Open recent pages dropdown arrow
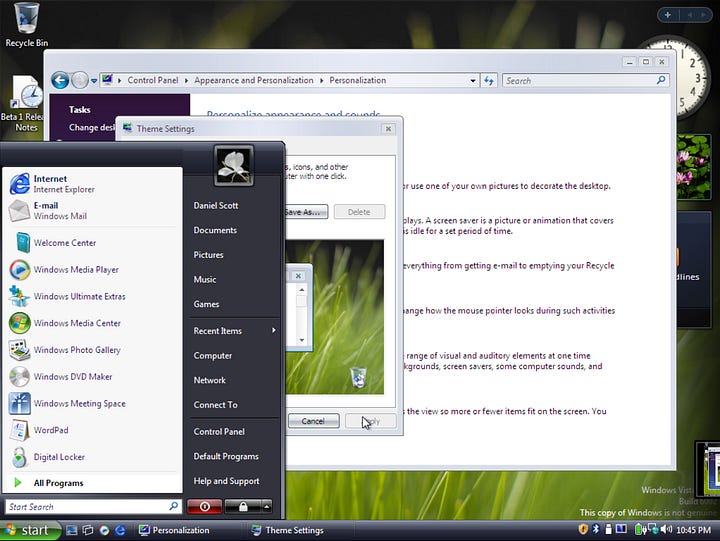 pyautogui.click(x=94, y=81)
